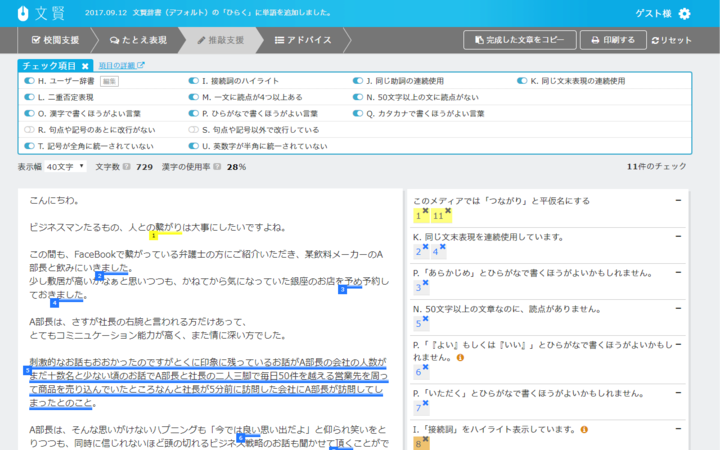Toggle J. 同じ助詞の連続使用 switch
Image resolution: width=720 pixels, height=450 pixels.
pos(358,81)
